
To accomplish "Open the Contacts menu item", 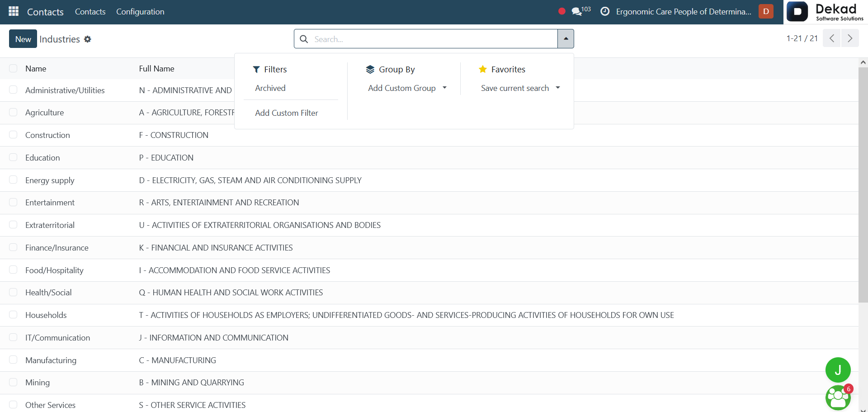I will [x=90, y=12].
